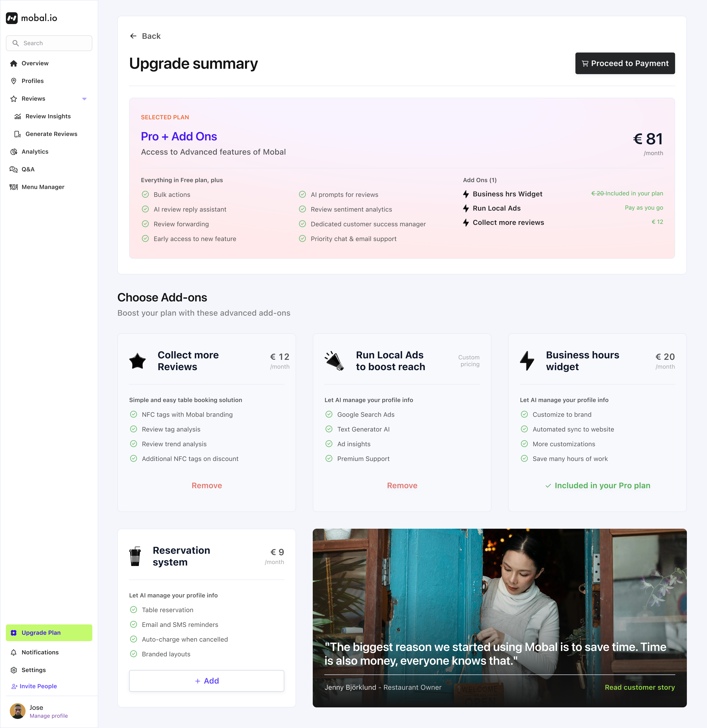Click the megaphone icon on Run Local Ads card
The height and width of the screenshot is (728, 707).
coord(334,361)
